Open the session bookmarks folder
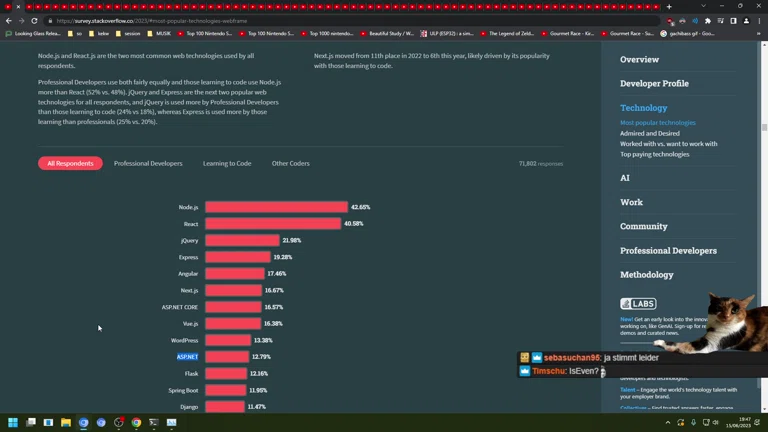This screenshot has height=432, width=768. click(x=129, y=33)
